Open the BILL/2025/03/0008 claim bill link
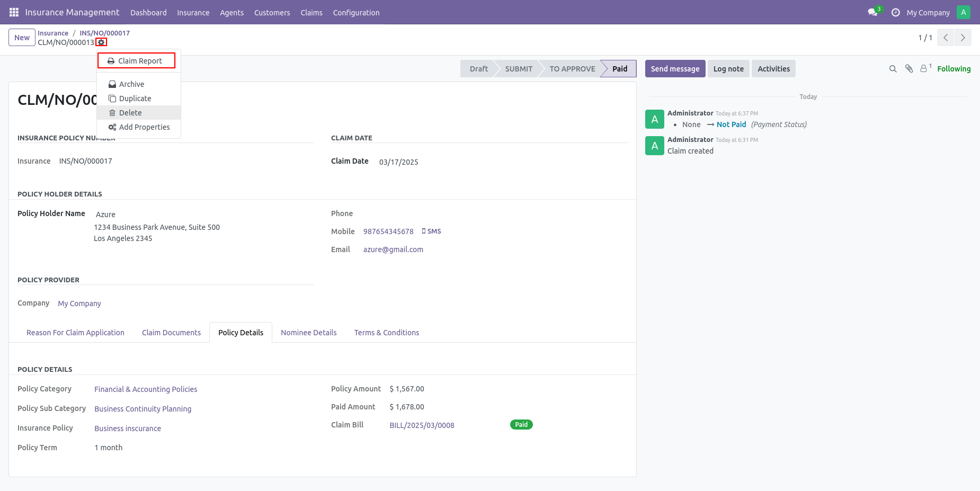Screen dimensions: 980x491 (422, 425)
